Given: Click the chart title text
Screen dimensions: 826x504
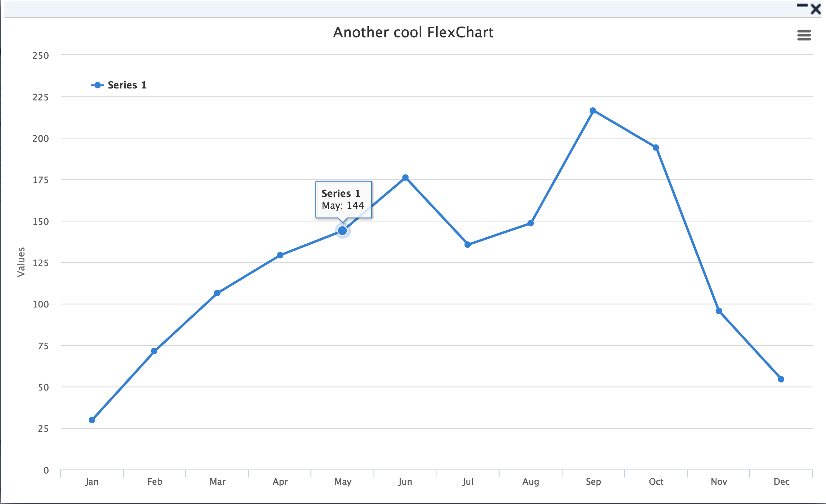Looking at the screenshot, I should pyautogui.click(x=413, y=33).
